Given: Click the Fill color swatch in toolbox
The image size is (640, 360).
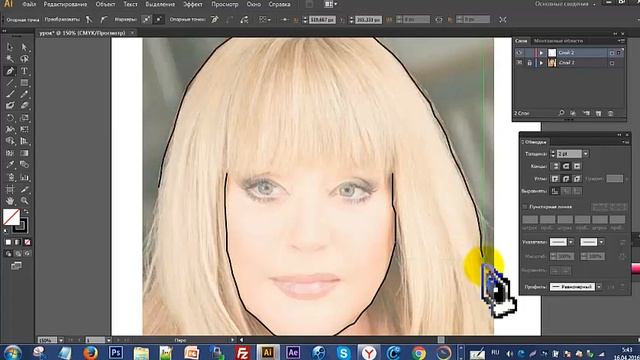Looking at the screenshot, I should (11, 217).
